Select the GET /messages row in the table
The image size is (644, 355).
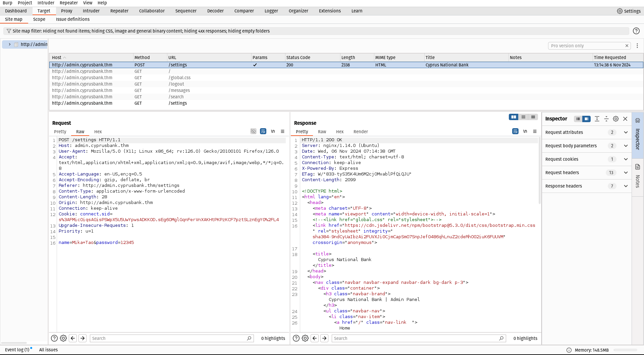tap(179, 90)
